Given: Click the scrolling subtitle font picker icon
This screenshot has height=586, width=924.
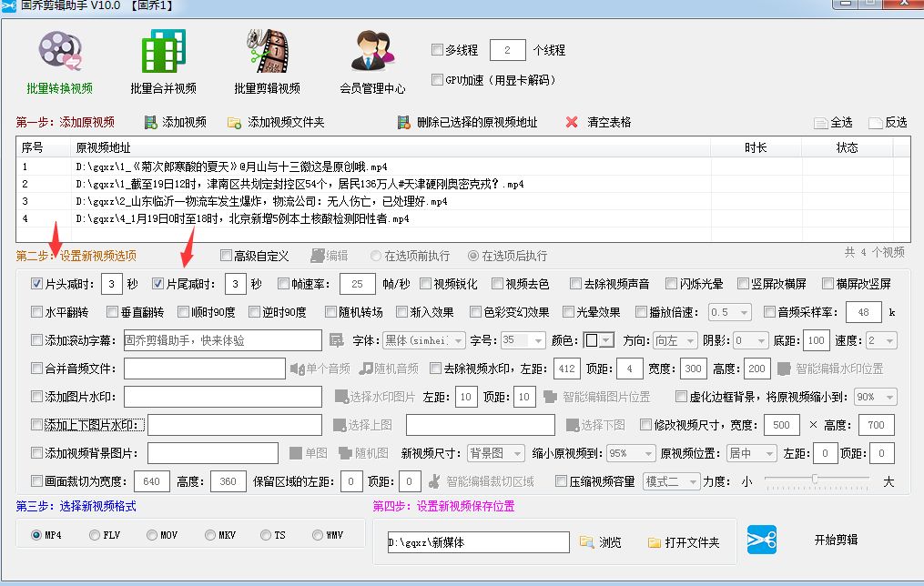Looking at the screenshot, I should 336,340.
